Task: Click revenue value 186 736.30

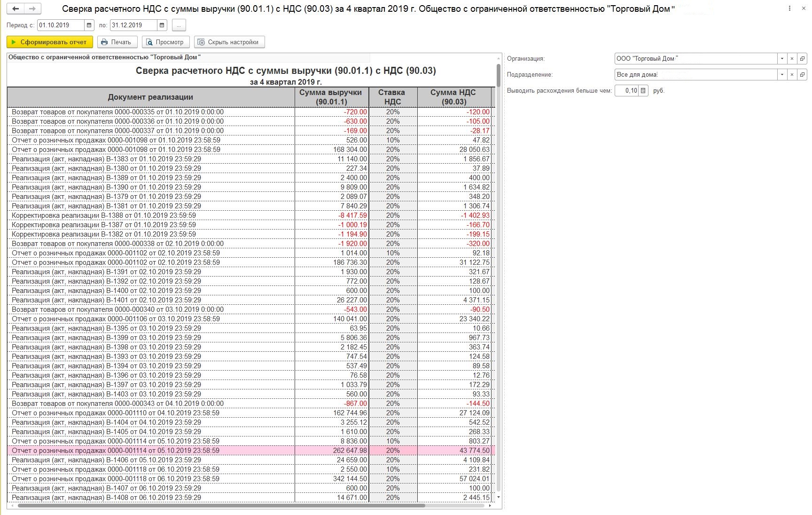Action: [350, 262]
